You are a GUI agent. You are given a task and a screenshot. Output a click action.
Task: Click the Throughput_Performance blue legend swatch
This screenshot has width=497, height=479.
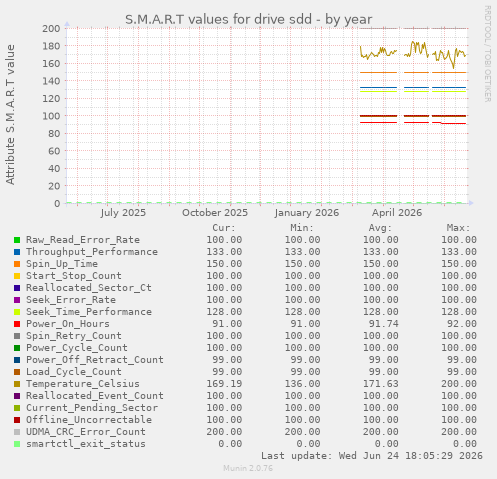[17, 252]
